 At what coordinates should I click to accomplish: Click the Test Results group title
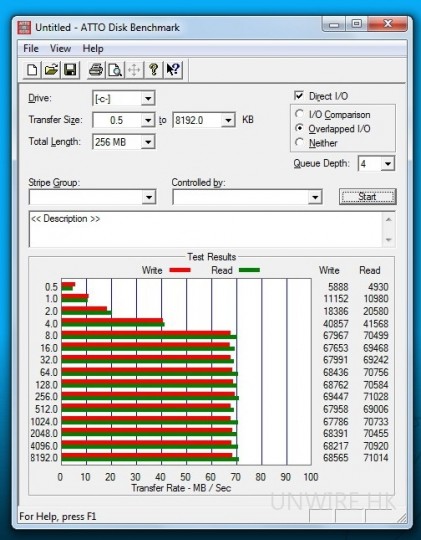212,257
